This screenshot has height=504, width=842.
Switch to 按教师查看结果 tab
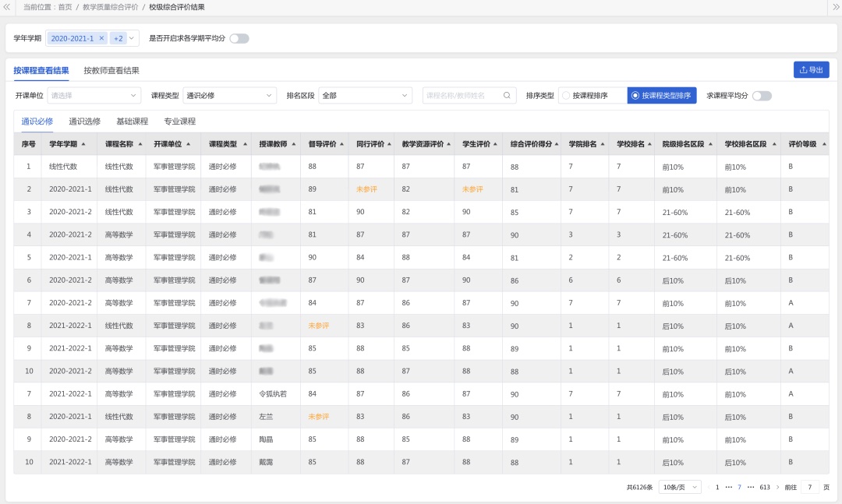[x=111, y=71]
